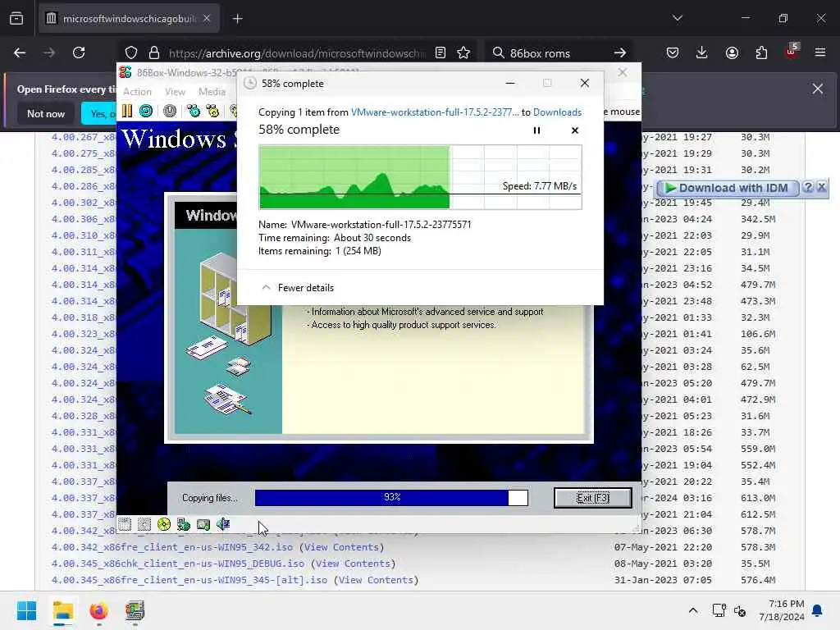
Task: Cancel the file copy with the small X
Action: (575, 130)
